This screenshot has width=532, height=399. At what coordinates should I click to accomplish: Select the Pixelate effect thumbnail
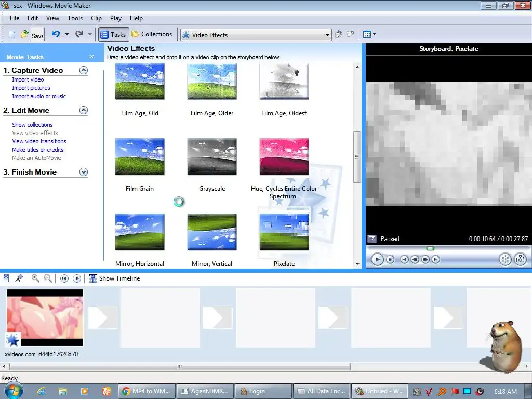pyautogui.click(x=284, y=232)
